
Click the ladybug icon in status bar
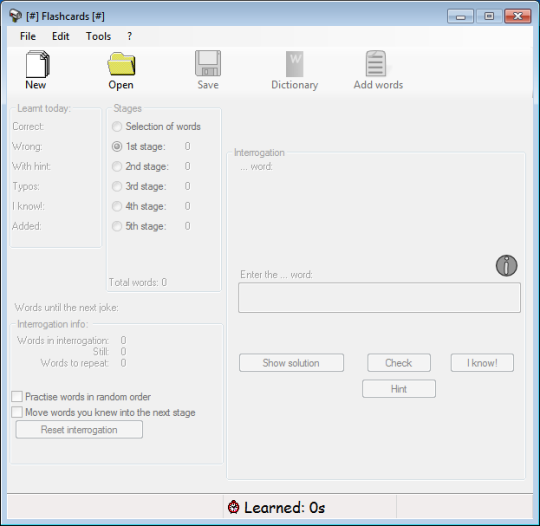click(x=233, y=507)
